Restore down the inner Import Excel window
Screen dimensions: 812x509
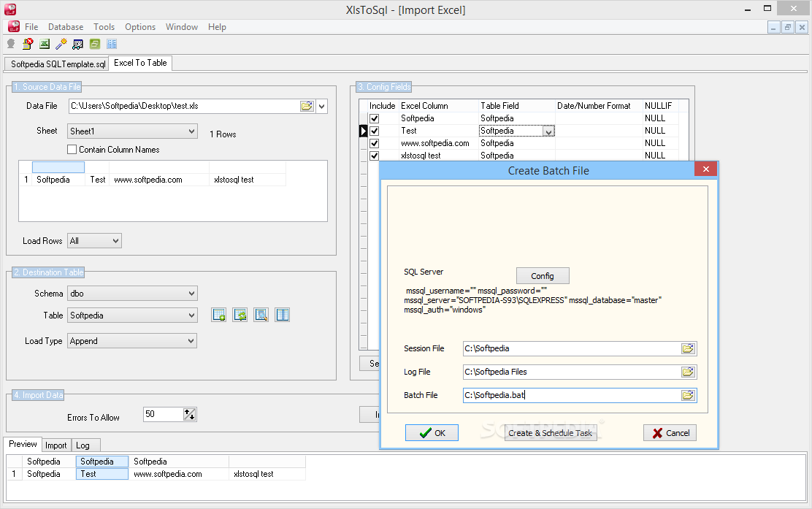tap(788, 28)
